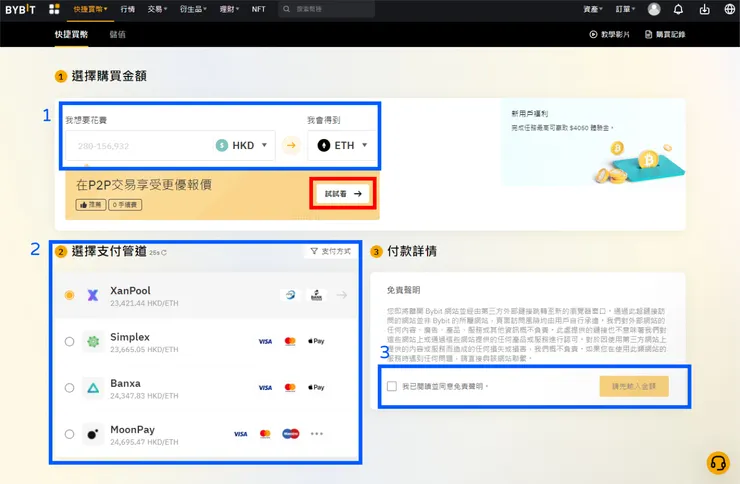Open the customer support headset icon
Image resolution: width=740 pixels, height=484 pixels.
click(718, 463)
